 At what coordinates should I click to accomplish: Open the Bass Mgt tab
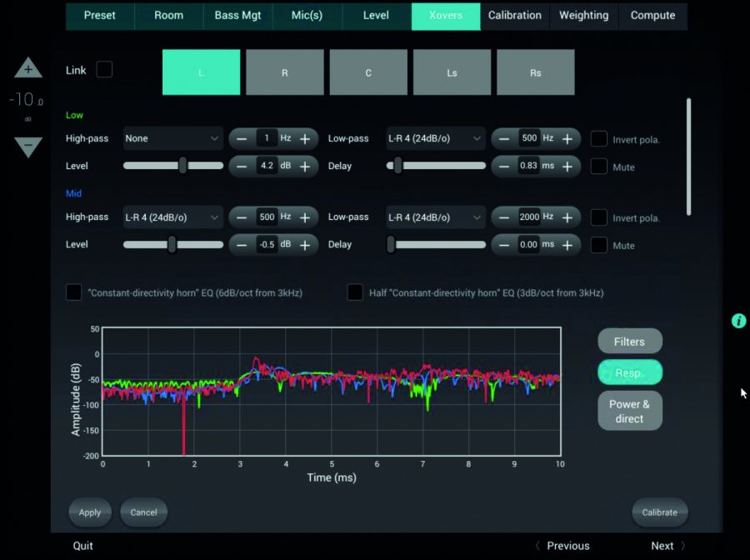pyautogui.click(x=237, y=16)
